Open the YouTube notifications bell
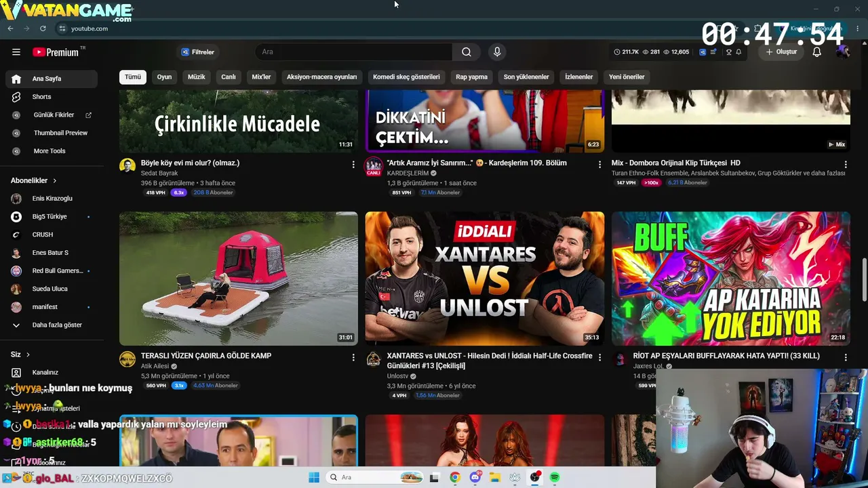This screenshot has height=488, width=868. pyautogui.click(x=816, y=52)
